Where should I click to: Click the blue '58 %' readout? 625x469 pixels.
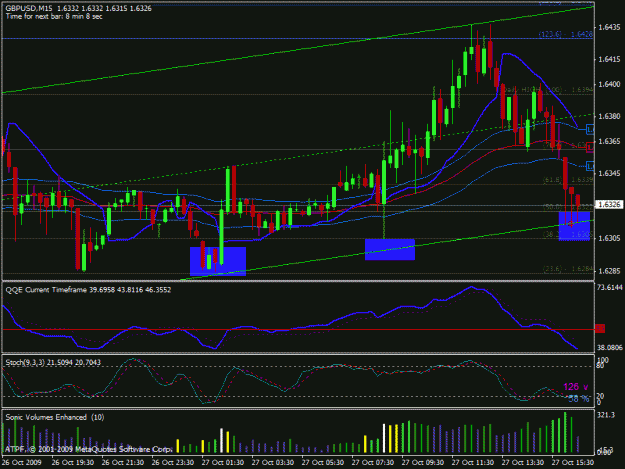click(x=578, y=398)
